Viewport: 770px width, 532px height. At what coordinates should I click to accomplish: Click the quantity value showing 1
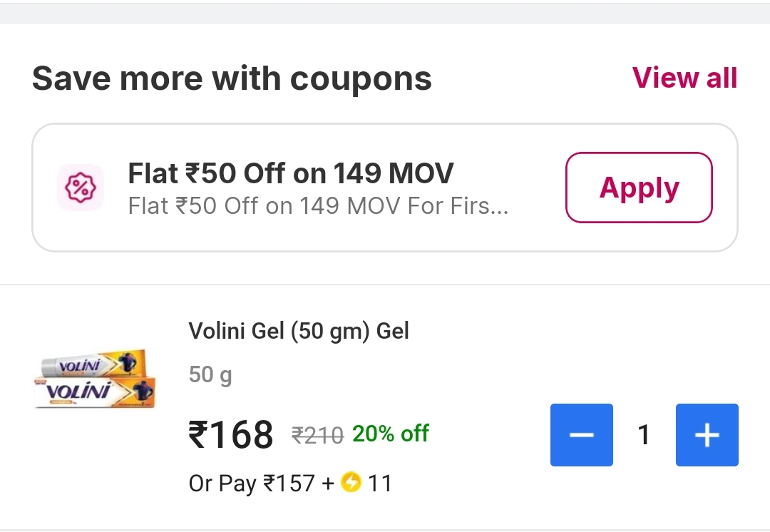[644, 434]
